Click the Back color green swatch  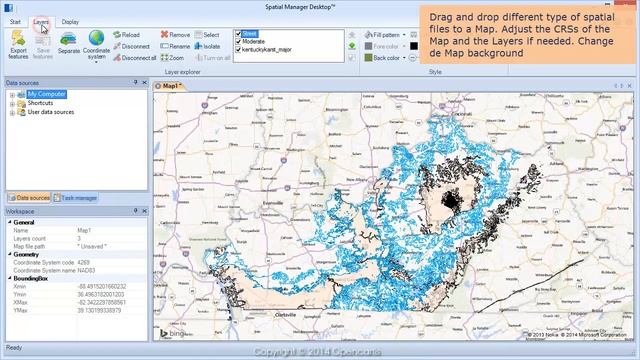[369, 58]
